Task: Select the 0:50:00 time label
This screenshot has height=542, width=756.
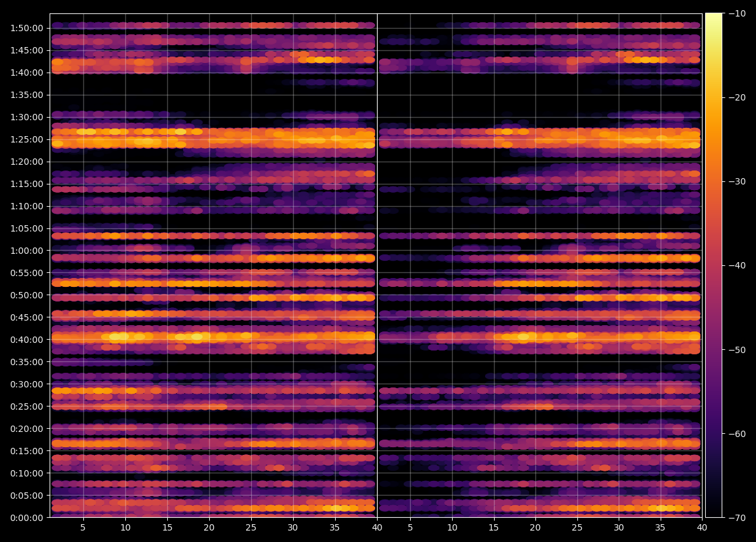Action: [27, 295]
